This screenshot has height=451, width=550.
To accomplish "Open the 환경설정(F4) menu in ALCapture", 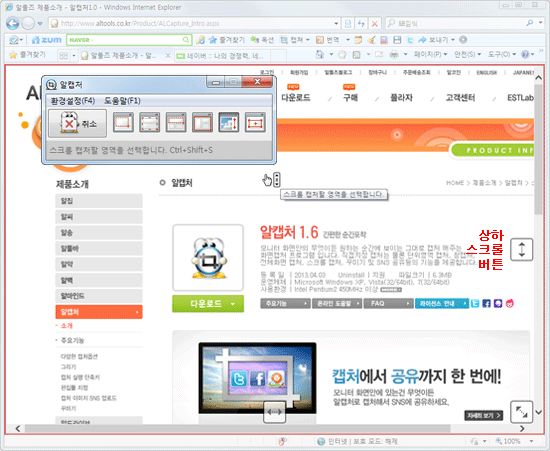I will tap(73, 101).
